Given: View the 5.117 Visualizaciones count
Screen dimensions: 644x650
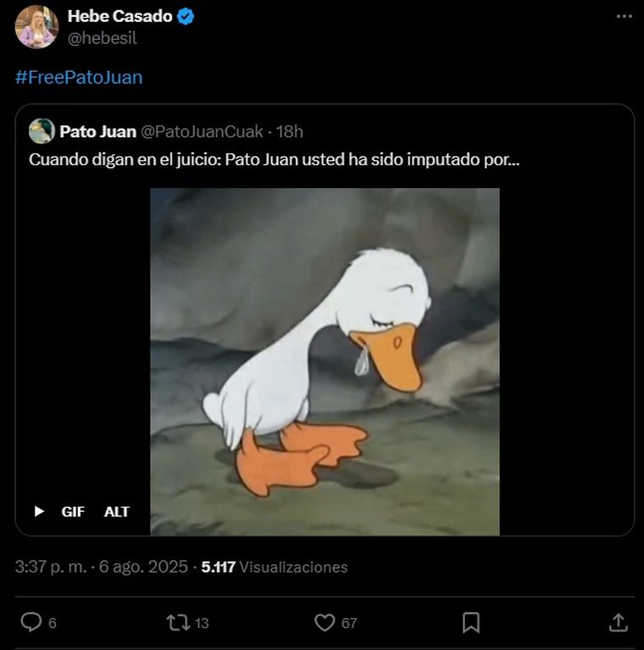Looking at the screenshot, I should [x=275, y=567].
